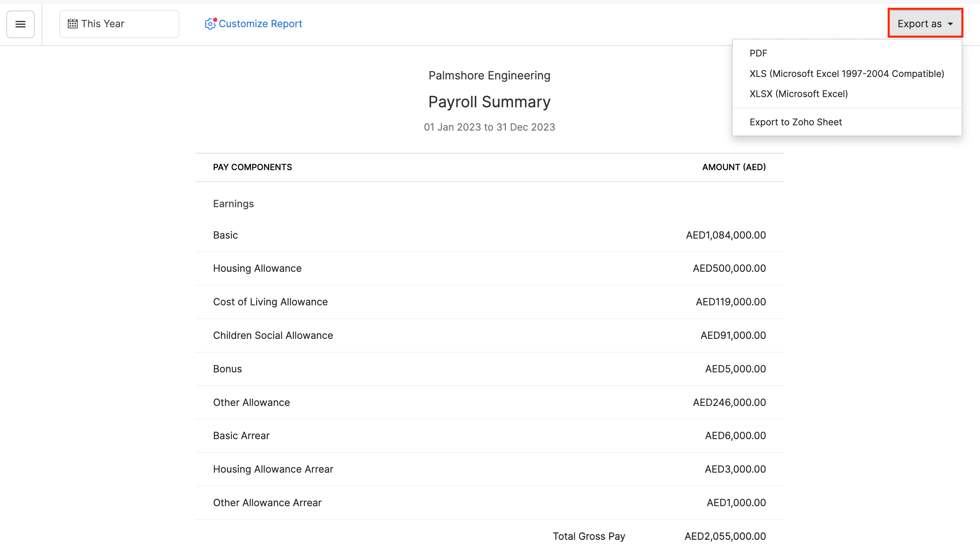980x545 pixels.
Task: Select XLS Excel 1997-2004 export option
Action: click(x=846, y=73)
